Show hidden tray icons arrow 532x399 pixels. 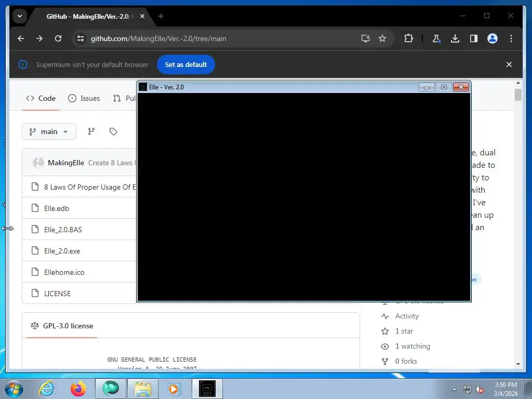pos(454,389)
